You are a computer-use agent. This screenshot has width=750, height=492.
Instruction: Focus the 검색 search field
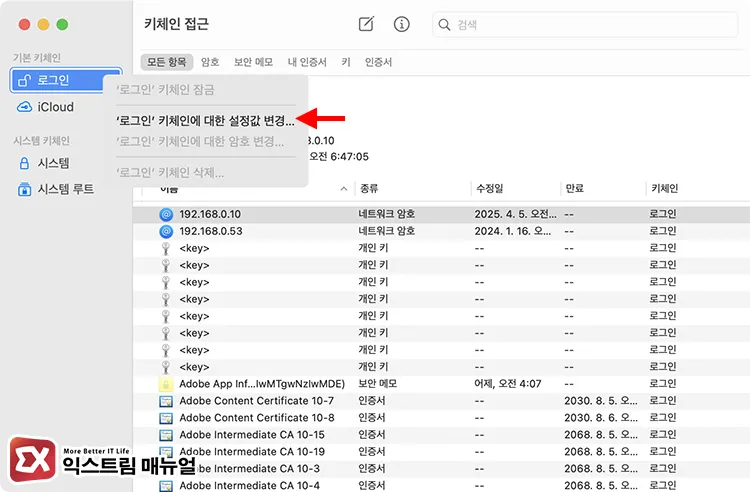point(585,24)
